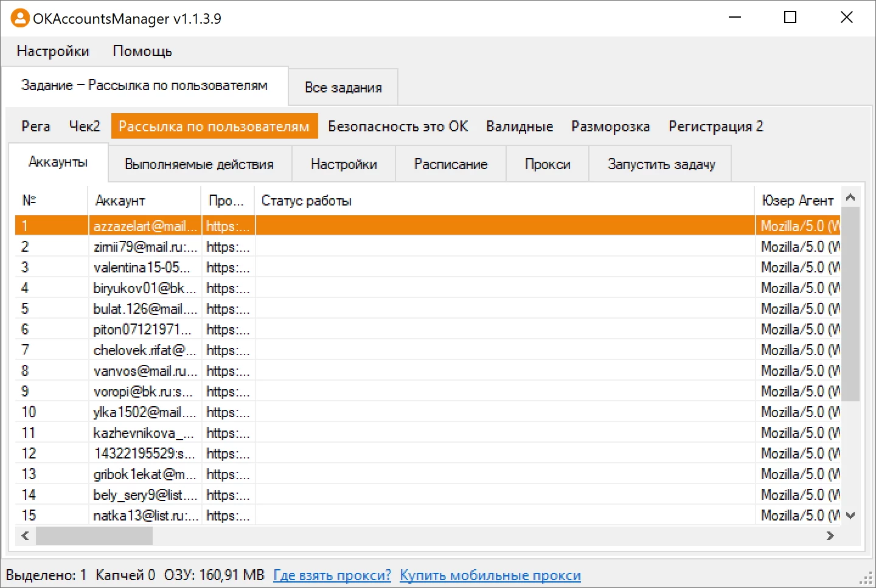Open the inner Настройки tab

click(344, 164)
